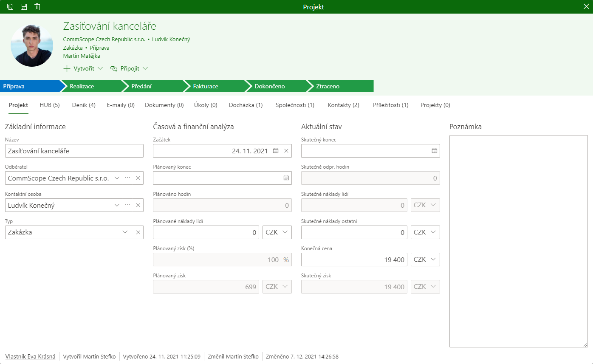Click the Plánované náklady lidí amount field

coord(206,232)
